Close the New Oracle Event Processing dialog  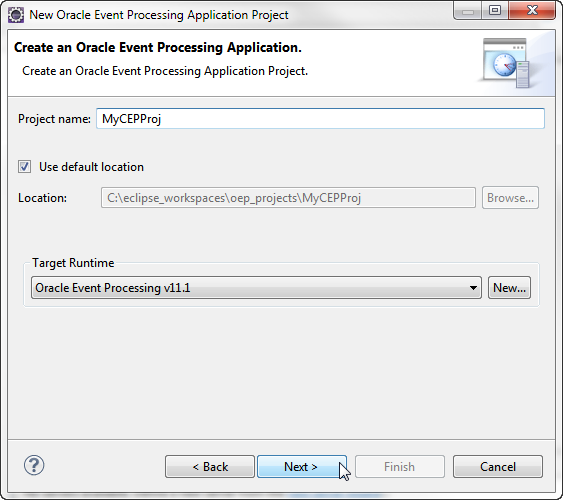click(x=532, y=10)
